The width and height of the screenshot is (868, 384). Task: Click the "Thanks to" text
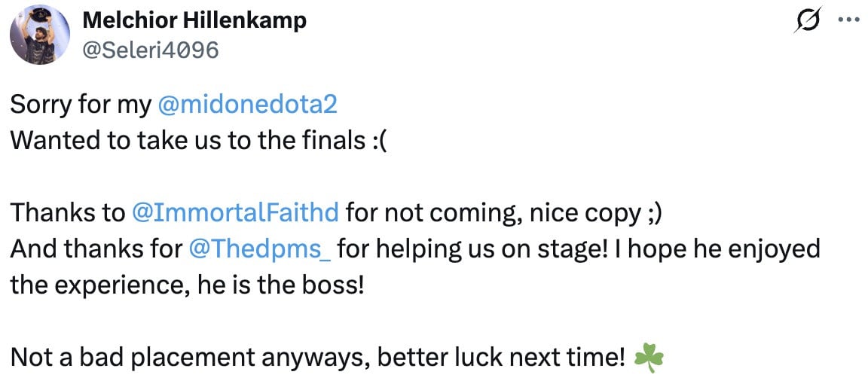[x=68, y=213]
